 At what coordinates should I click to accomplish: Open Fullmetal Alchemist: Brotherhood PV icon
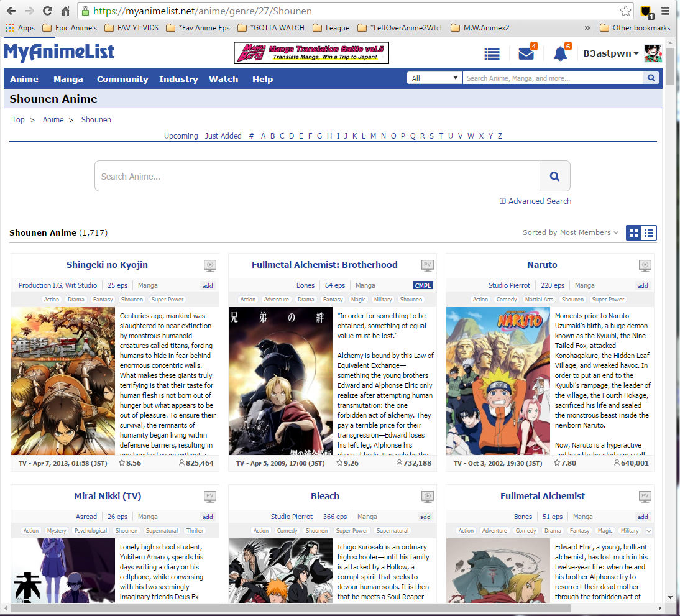(428, 265)
